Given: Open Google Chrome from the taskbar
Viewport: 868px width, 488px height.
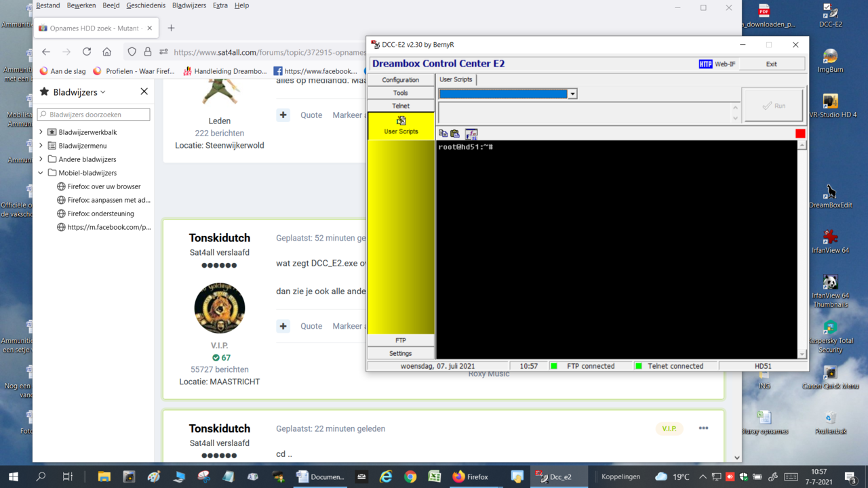Looking at the screenshot, I should (x=410, y=476).
